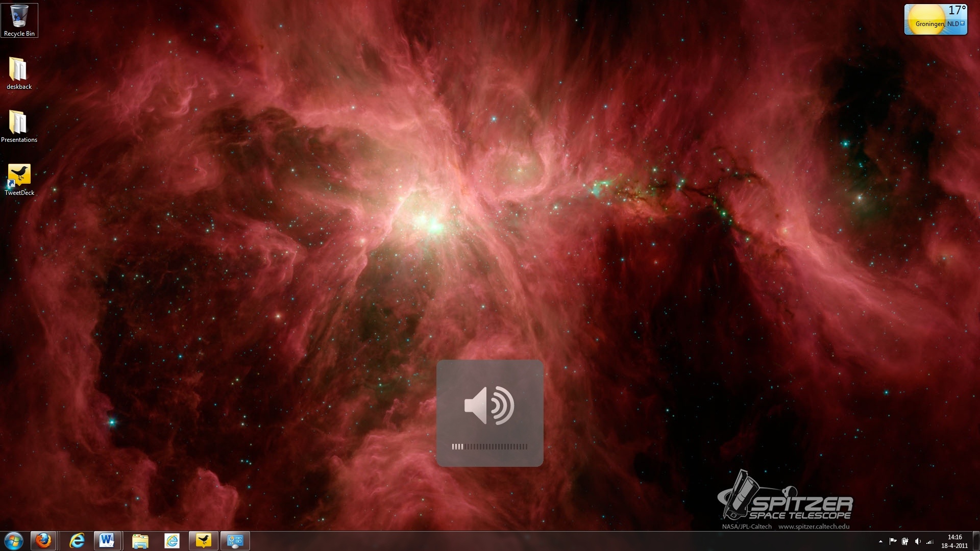This screenshot has height=551, width=980.
Task: Open the Recycle Bin desktop icon
Action: click(19, 20)
